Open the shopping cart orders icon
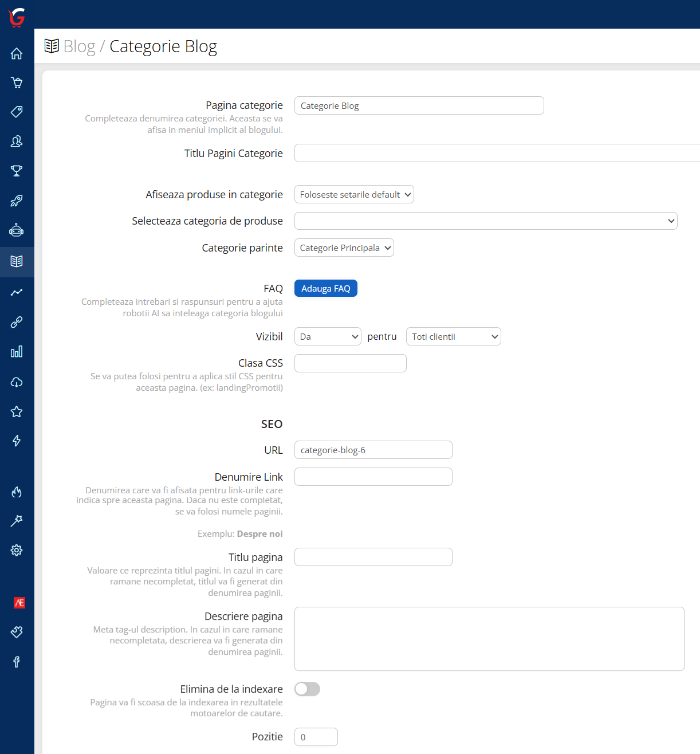This screenshot has width=700, height=754. click(17, 83)
